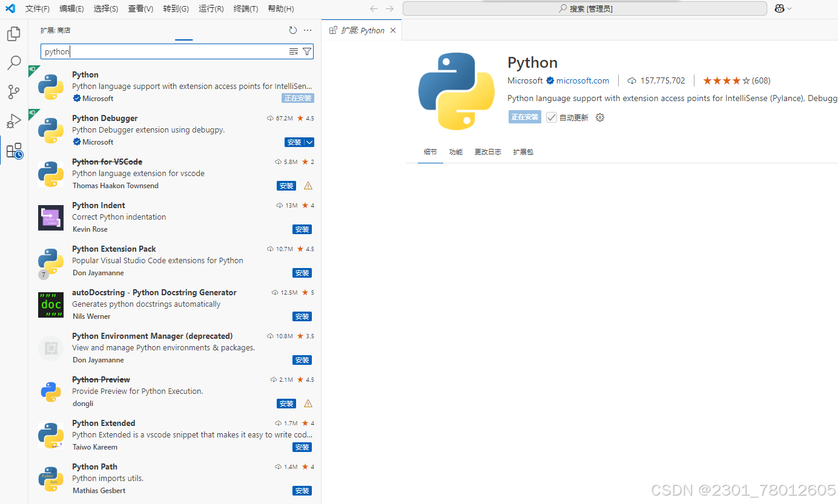The image size is (838, 504).
Task: Click publisher name Thomas Haakon Townsend
Action: tap(116, 186)
